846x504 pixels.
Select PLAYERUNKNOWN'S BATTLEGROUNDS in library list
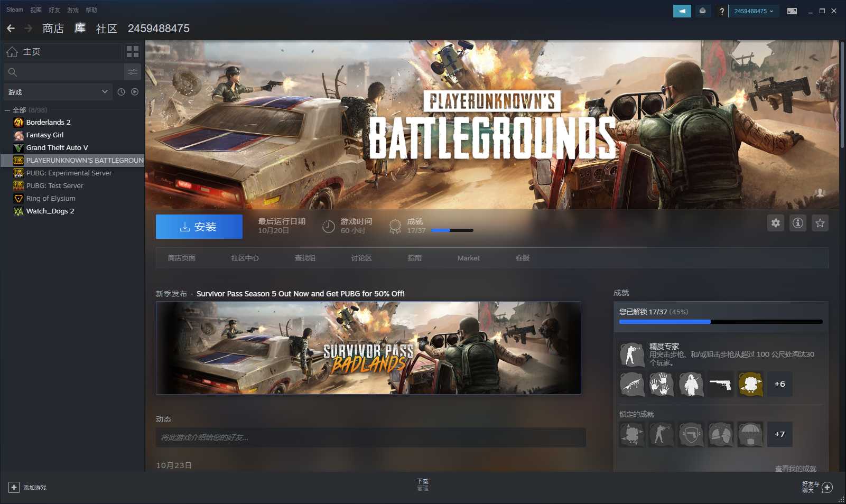click(x=72, y=160)
